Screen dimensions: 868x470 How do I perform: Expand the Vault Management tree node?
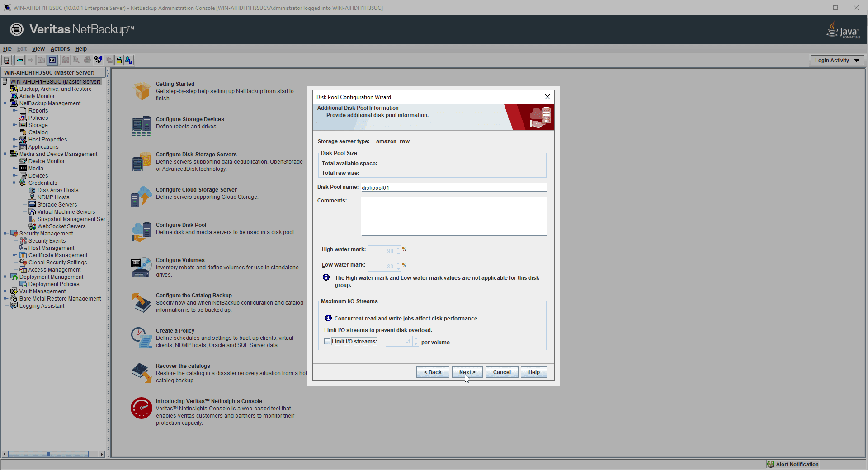tap(5, 291)
